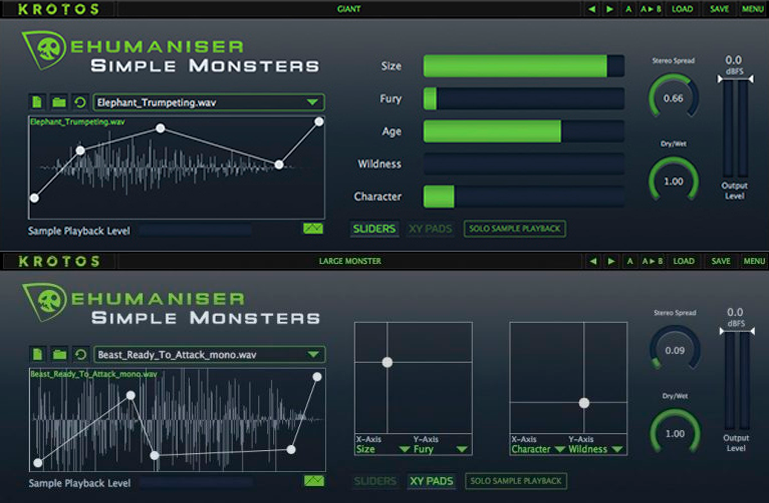Image resolution: width=769 pixels, height=503 pixels.
Task: Click Sample Playback Level slider in LARGE MONSTER panel
Action: [x=196, y=483]
